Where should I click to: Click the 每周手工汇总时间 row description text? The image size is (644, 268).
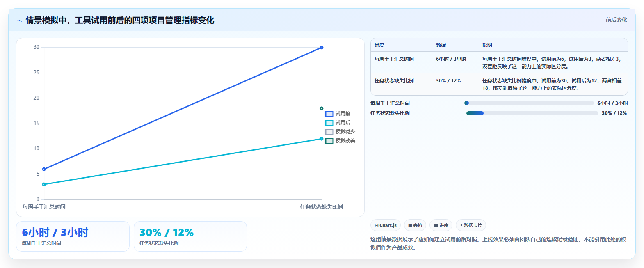pyautogui.click(x=552, y=63)
